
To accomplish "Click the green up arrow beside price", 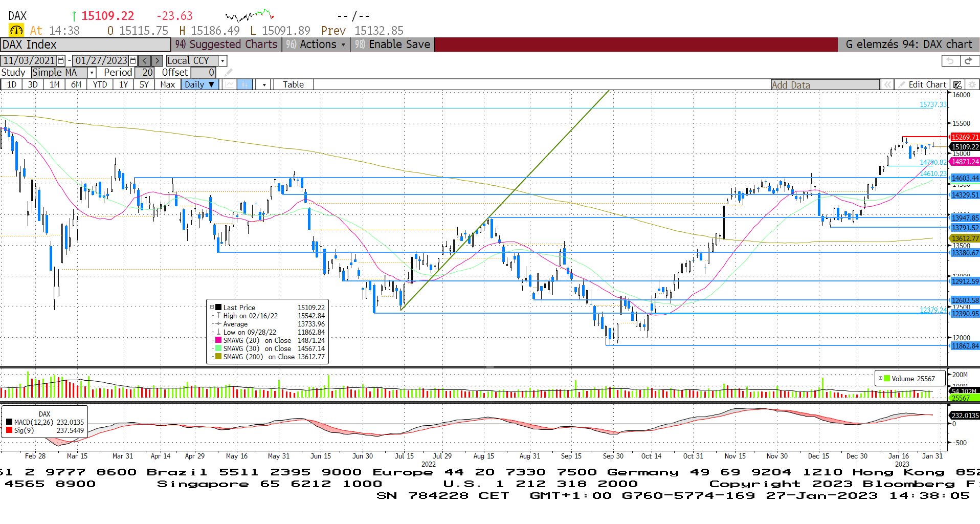I will click(74, 16).
